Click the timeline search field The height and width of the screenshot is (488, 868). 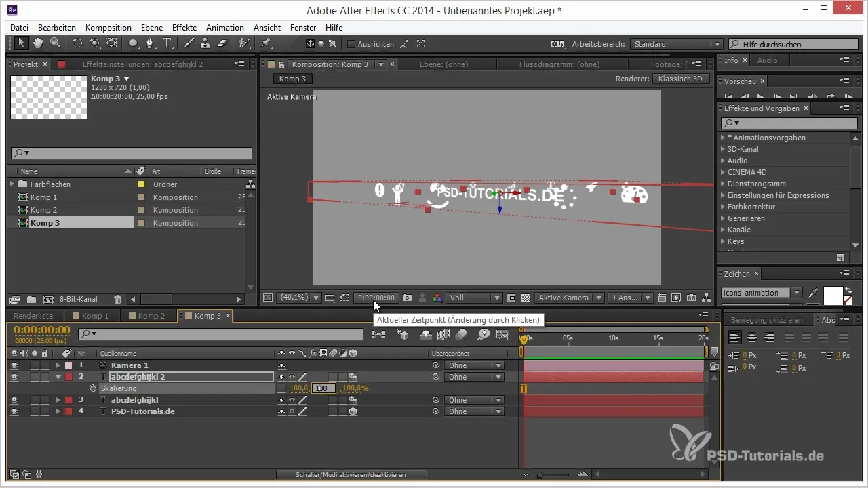point(221,334)
